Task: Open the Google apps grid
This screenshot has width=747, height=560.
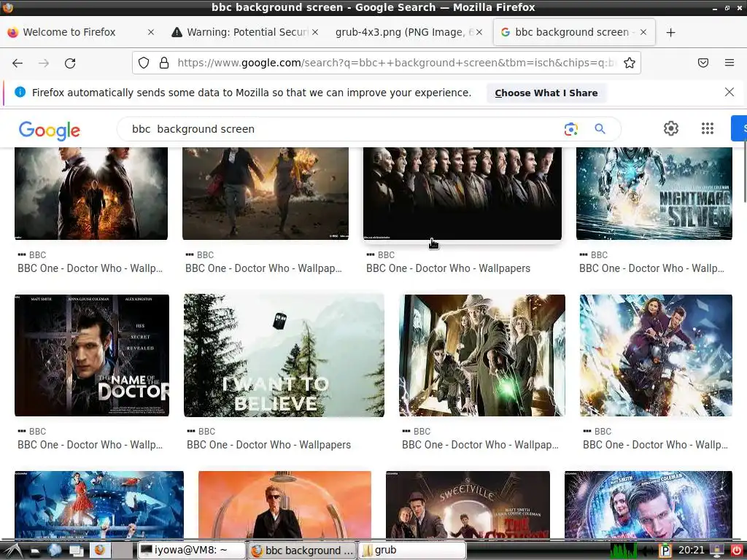Action: click(708, 128)
